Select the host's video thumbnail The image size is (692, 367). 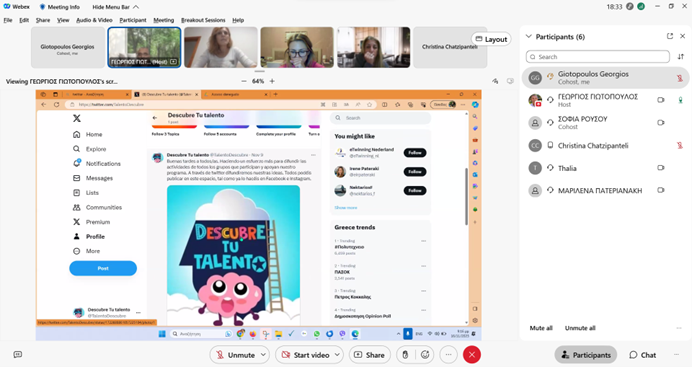144,47
